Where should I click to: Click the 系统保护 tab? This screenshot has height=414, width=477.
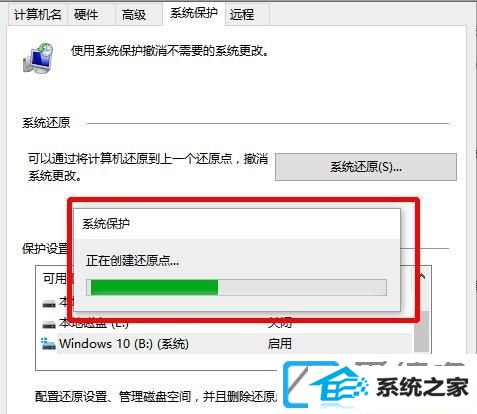coord(194,13)
